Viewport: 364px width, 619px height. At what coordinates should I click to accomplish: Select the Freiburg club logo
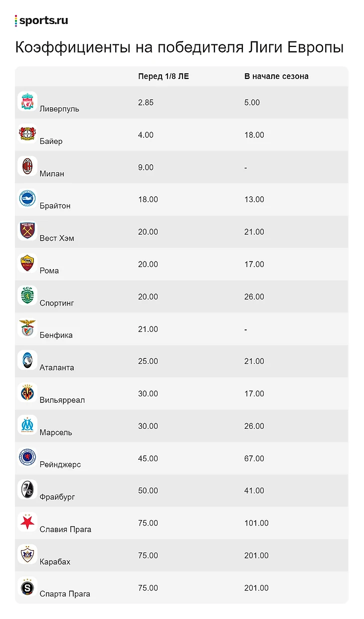pos(27,490)
